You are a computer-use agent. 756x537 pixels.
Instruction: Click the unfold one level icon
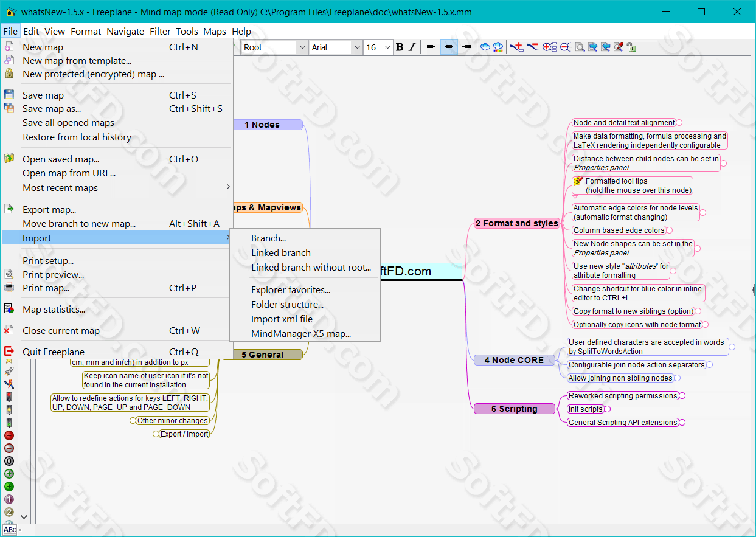click(x=549, y=47)
